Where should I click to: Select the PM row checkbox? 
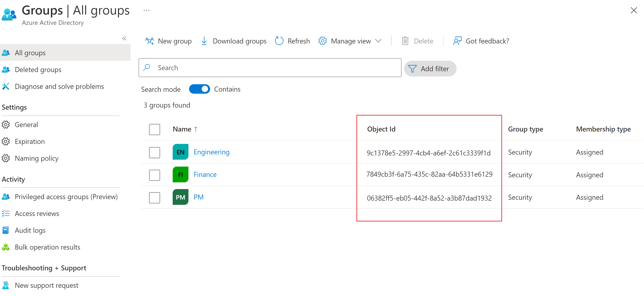point(155,198)
